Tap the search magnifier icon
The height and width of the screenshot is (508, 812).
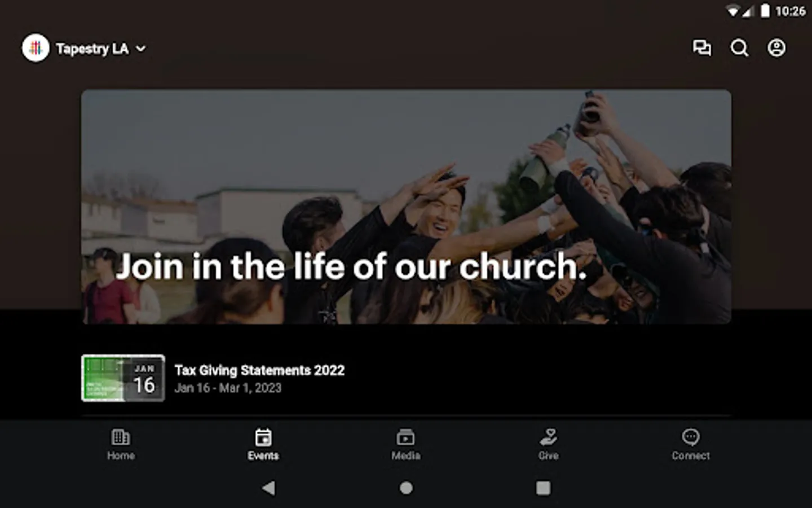point(739,48)
